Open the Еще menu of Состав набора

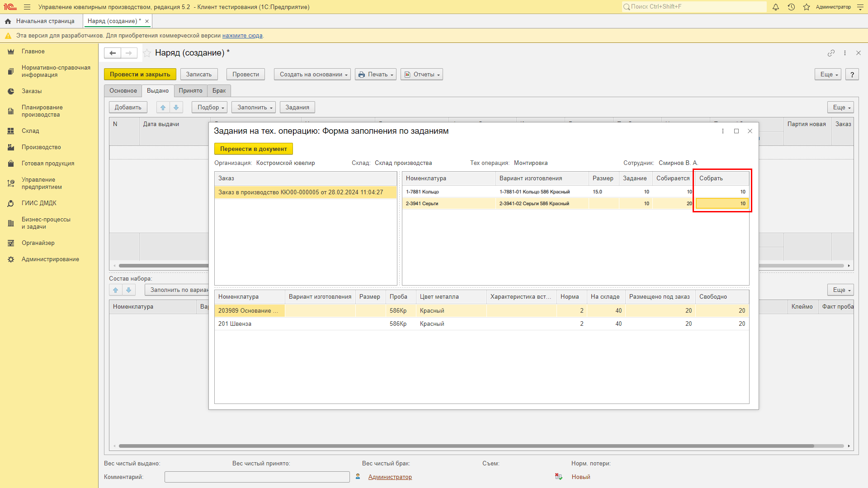click(841, 290)
